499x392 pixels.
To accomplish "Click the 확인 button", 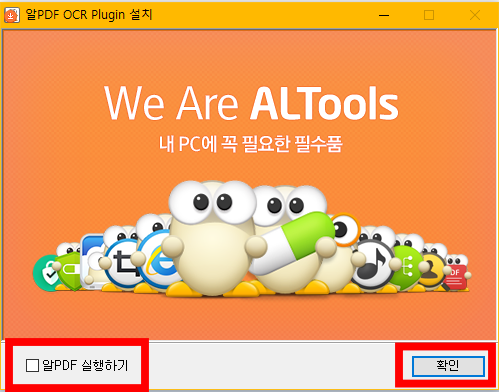I will click(x=448, y=366).
